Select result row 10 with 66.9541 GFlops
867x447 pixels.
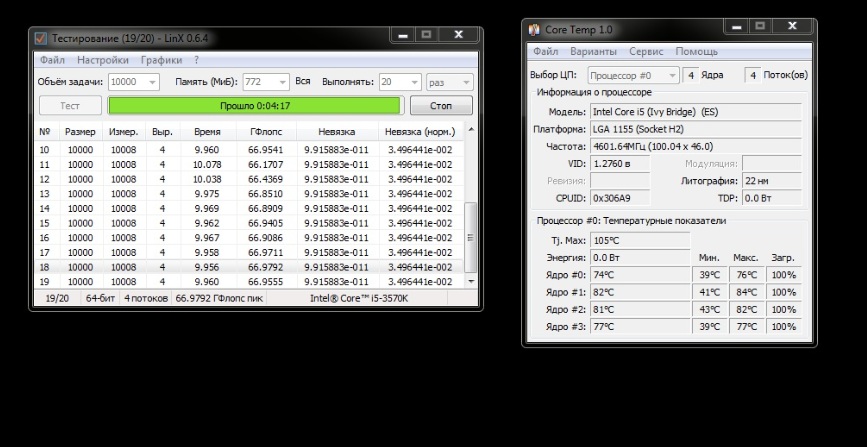(249, 149)
